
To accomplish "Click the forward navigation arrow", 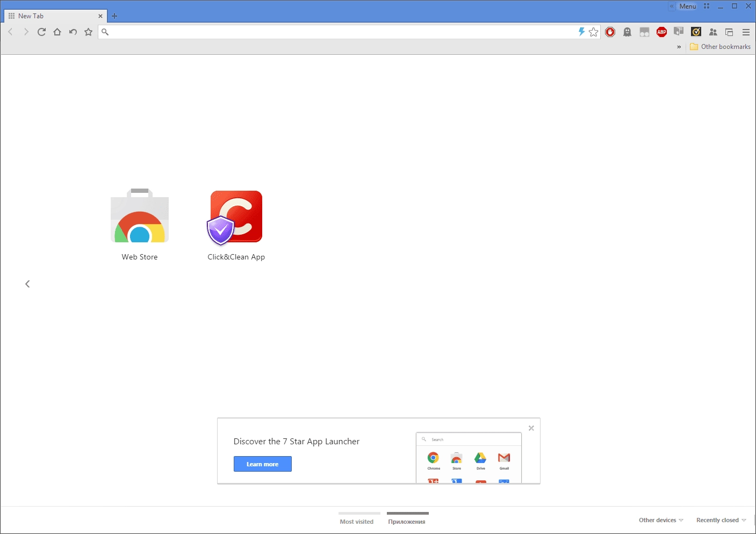I will [26, 32].
